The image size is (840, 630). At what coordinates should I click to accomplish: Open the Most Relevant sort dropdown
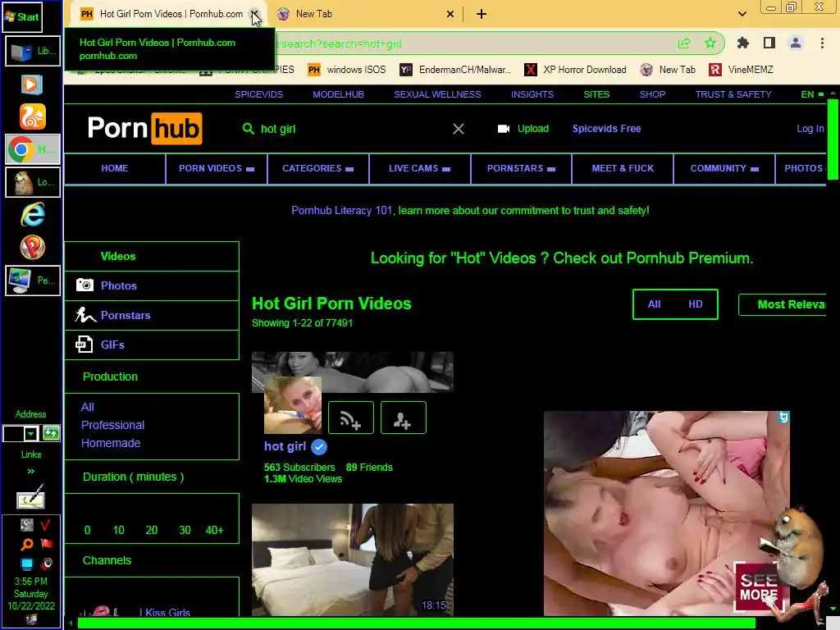[782, 304]
